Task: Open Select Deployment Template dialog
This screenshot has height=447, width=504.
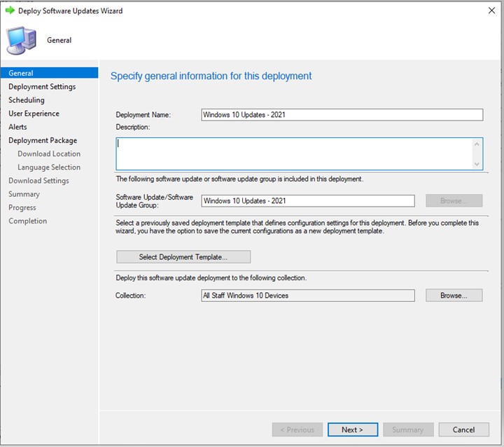Action: 183,257
